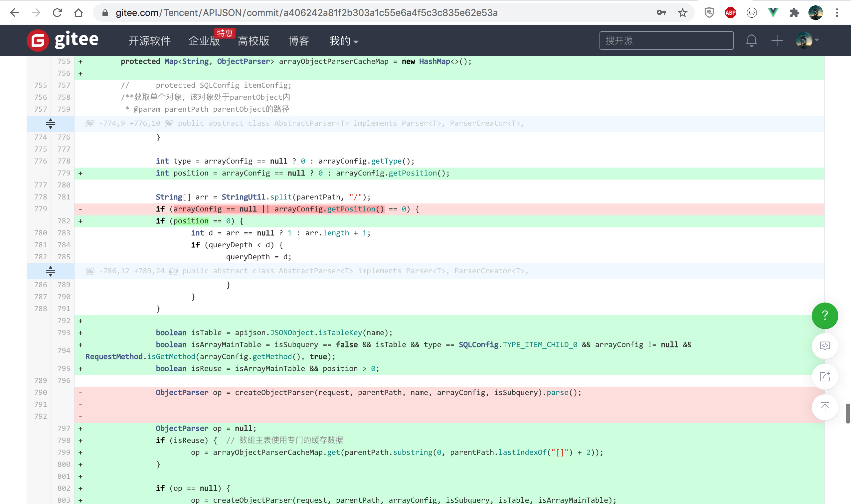The image size is (851, 504).
Task: Click old line number 790
Action: (41, 392)
